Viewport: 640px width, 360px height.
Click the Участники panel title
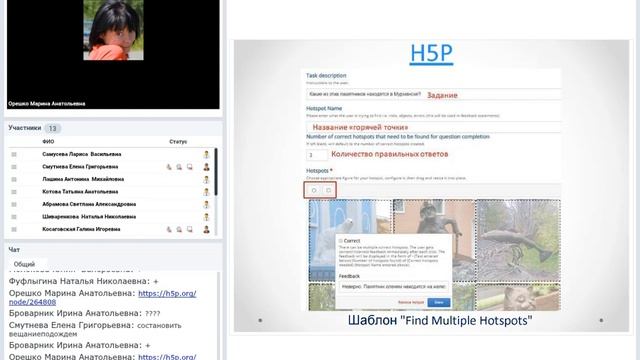point(24,128)
